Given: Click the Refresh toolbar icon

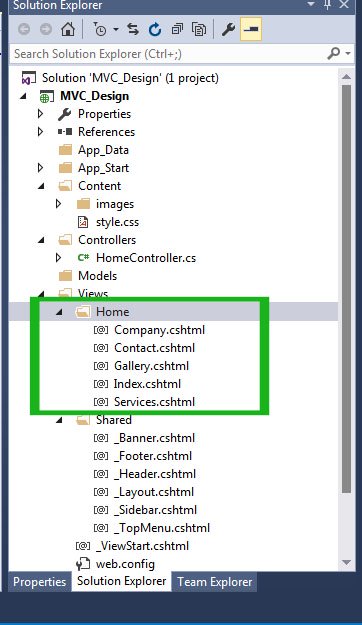Looking at the screenshot, I should (x=155, y=29).
